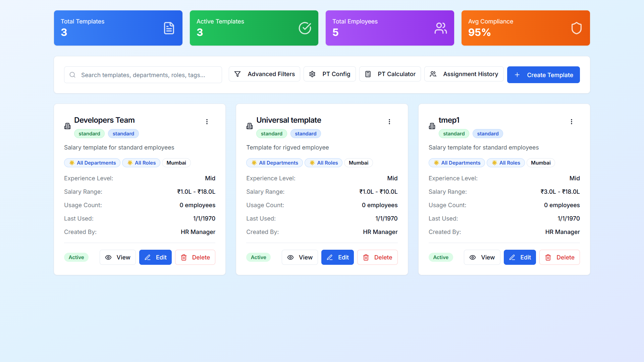Click the building icon beside Developers Team

click(x=67, y=126)
